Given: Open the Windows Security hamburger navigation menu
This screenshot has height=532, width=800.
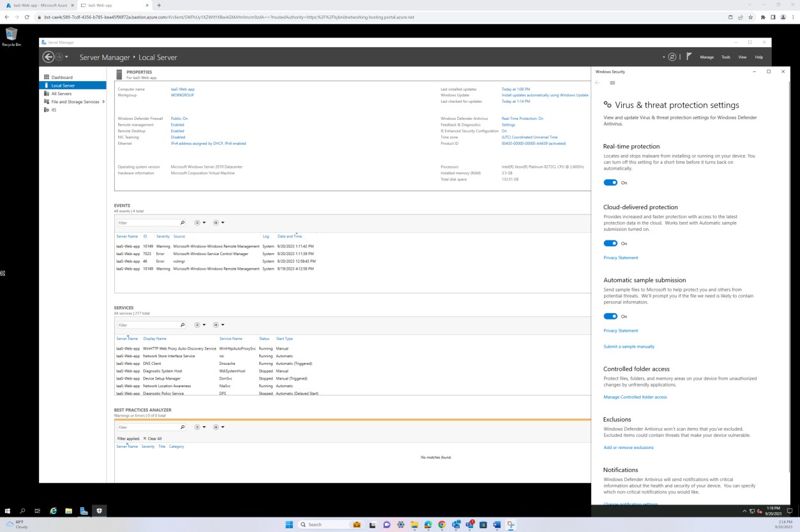Looking at the screenshot, I should pyautogui.click(x=612, y=82).
